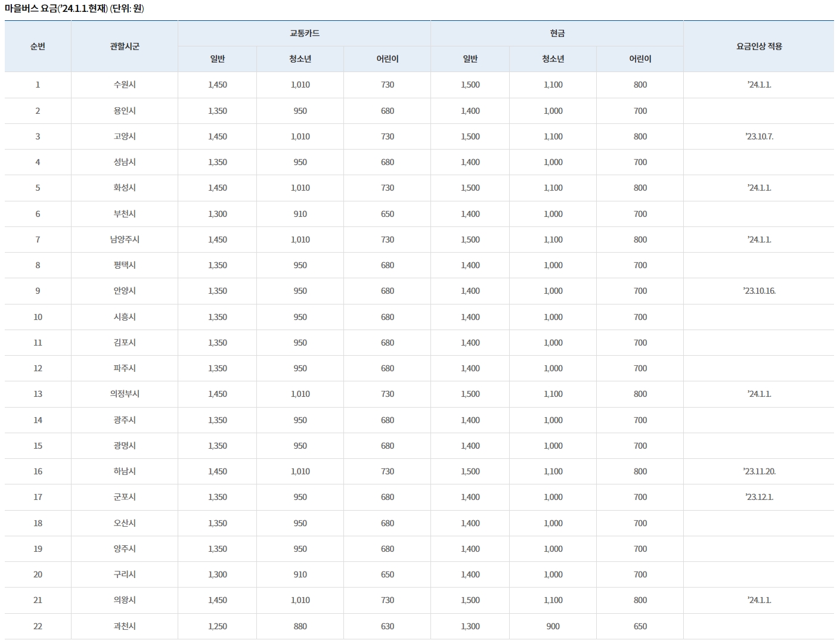Screen dimensions: 840x640
Task: Click the 800 value in 수원시 row
Action: (x=640, y=85)
